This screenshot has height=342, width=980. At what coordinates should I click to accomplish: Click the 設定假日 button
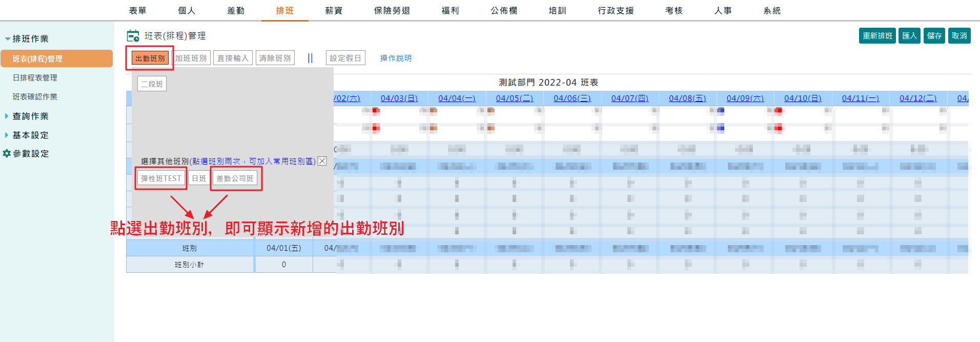345,58
